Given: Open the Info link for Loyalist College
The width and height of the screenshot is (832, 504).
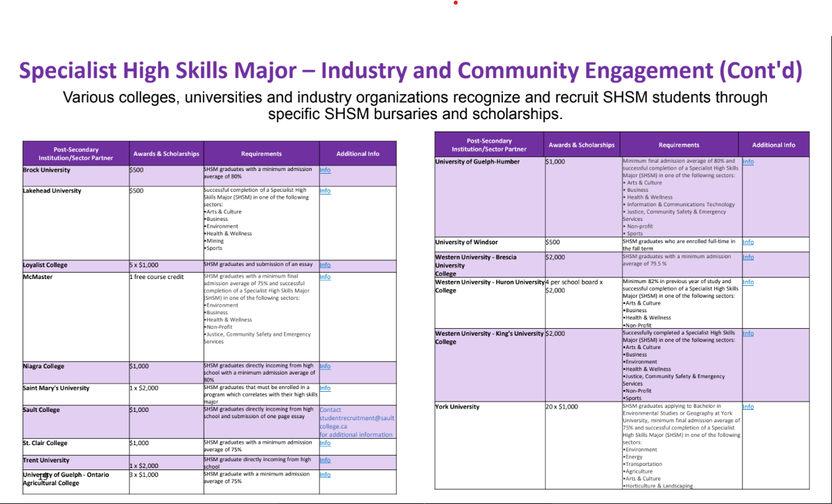Looking at the screenshot, I should [325, 264].
